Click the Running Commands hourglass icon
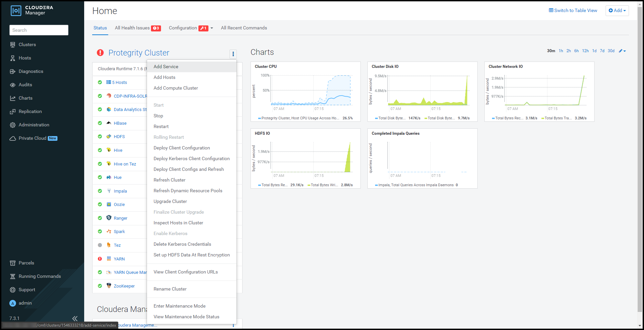This screenshot has width=644, height=330. click(x=13, y=277)
